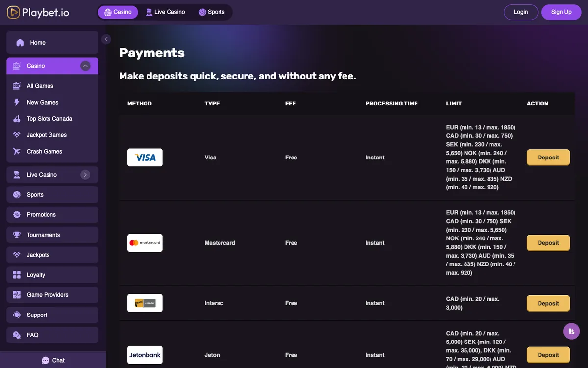This screenshot has height=368, width=588.
Task: Click the Top Slots Canada cherry icon
Action: 17,119
